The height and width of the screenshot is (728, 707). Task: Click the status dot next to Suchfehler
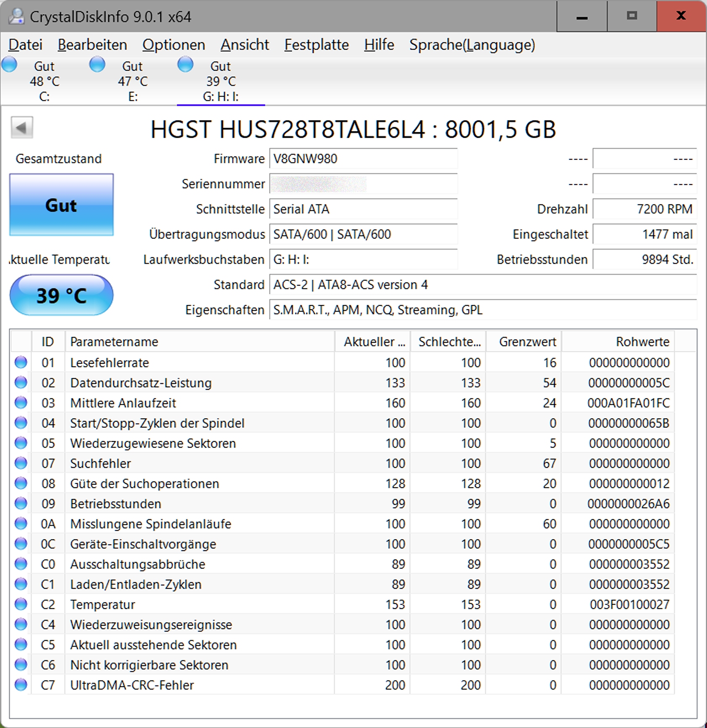pos(20,463)
